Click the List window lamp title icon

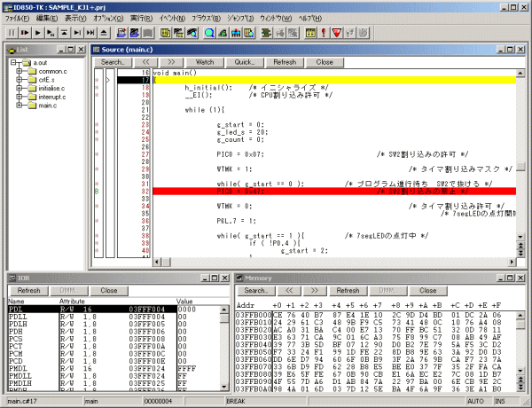pos(12,50)
